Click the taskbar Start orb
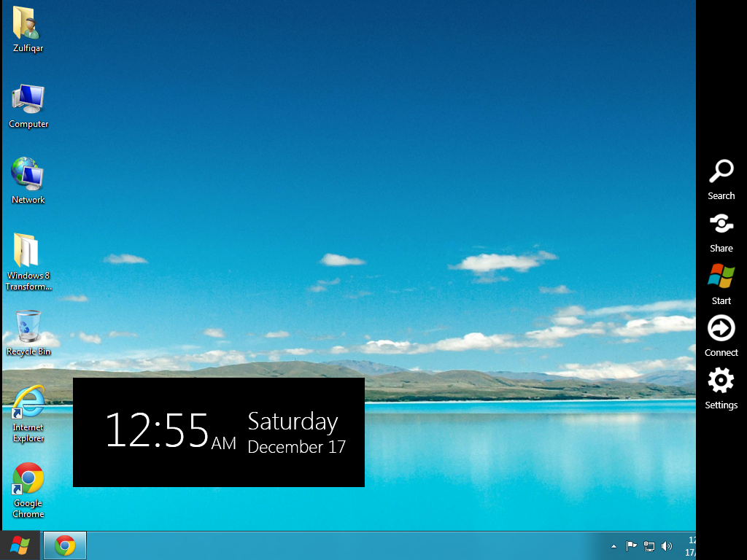This screenshot has width=747, height=560. point(18,545)
